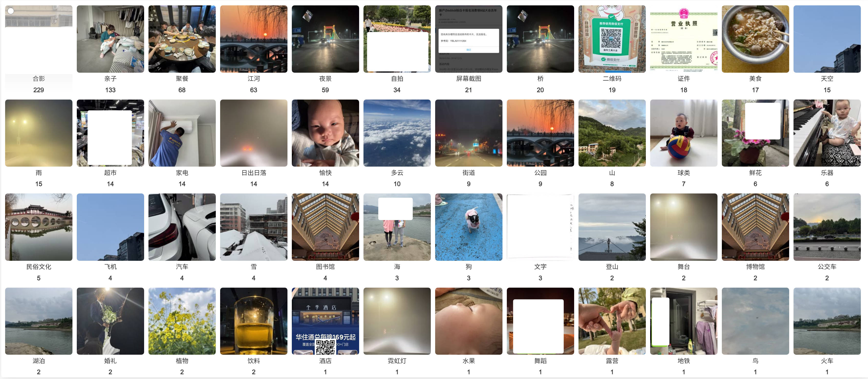The image size is (868, 379).
Task: Click the 图书馆 album label
Action: tap(325, 266)
